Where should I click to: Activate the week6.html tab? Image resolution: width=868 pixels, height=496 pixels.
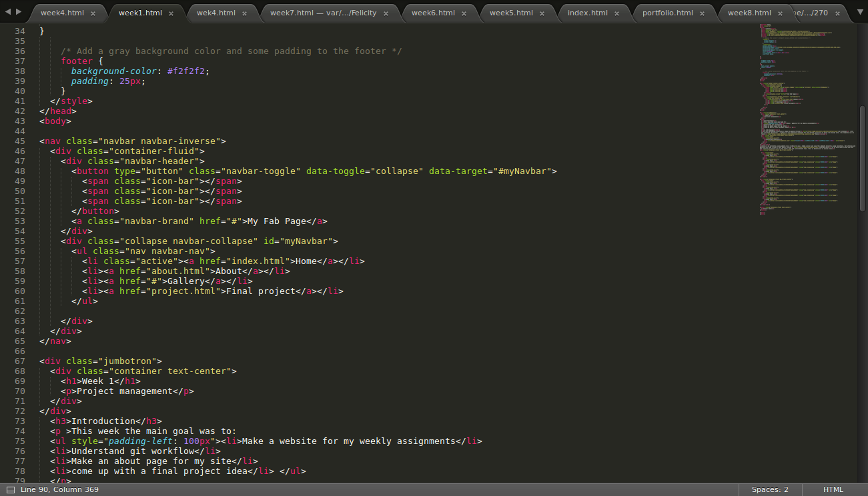point(433,13)
